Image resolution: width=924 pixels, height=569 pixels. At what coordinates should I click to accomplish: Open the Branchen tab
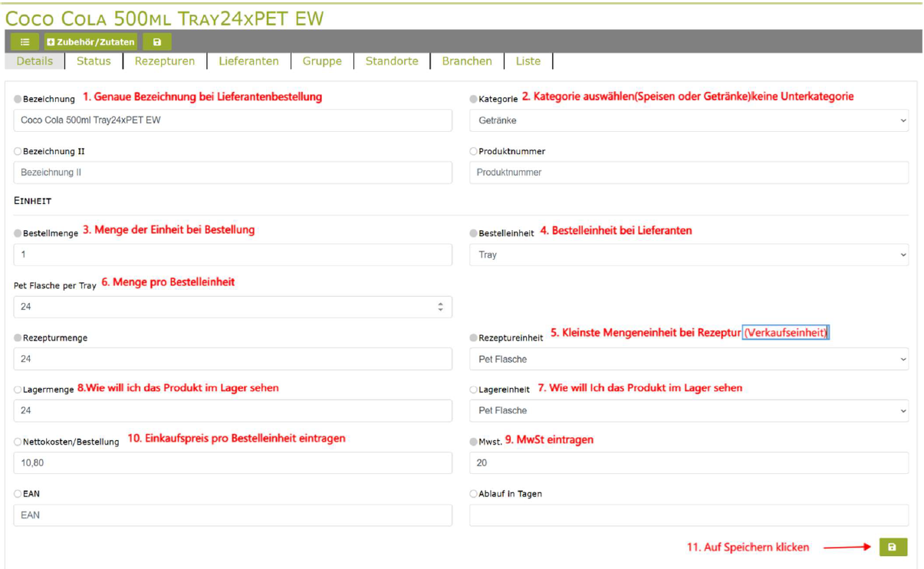coord(467,61)
